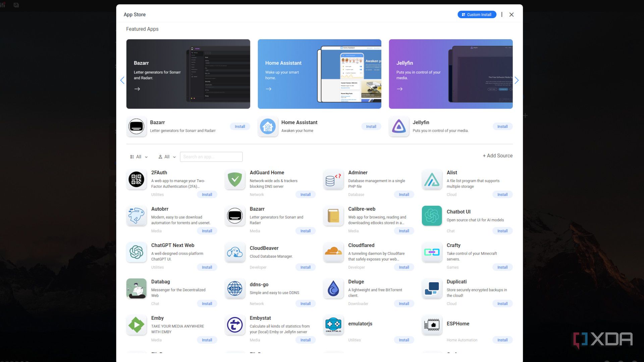644x362 pixels.
Task: Focus the Search an app field
Action: 211,157
